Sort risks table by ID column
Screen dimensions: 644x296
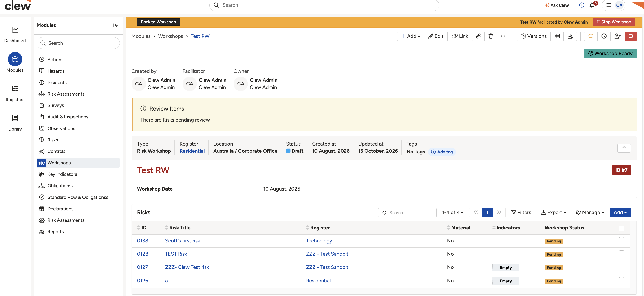click(x=142, y=228)
